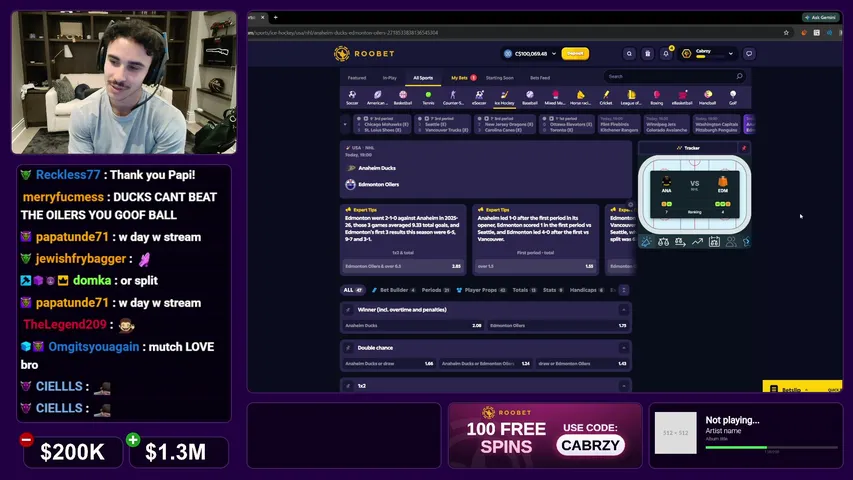The image size is (853, 480).
Task: Select the League of Legends sport icon
Action: coord(631,97)
